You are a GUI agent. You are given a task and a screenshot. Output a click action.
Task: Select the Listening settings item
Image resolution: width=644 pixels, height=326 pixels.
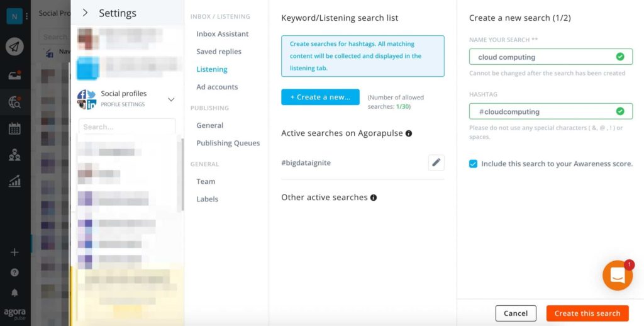(x=211, y=69)
